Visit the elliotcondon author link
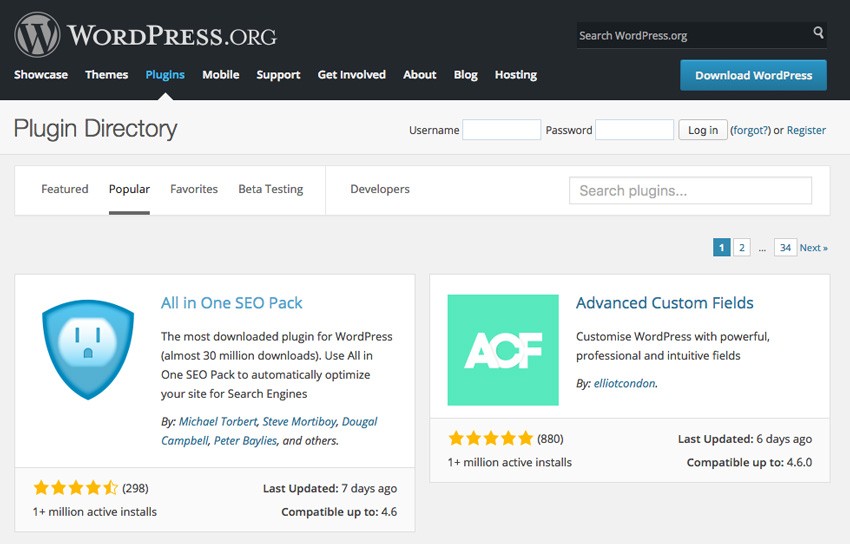Screen dimensions: 850x544 click(x=624, y=383)
